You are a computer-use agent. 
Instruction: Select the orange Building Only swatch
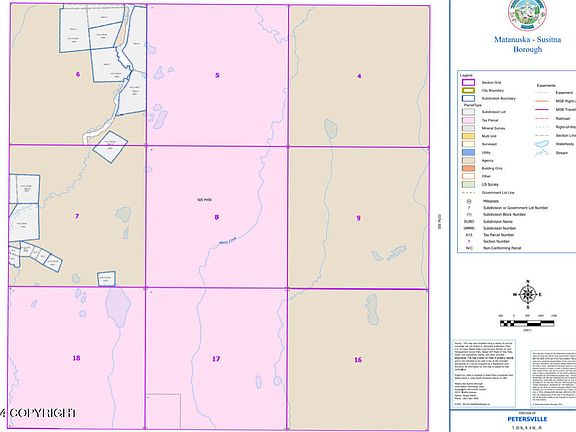pos(468,168)
